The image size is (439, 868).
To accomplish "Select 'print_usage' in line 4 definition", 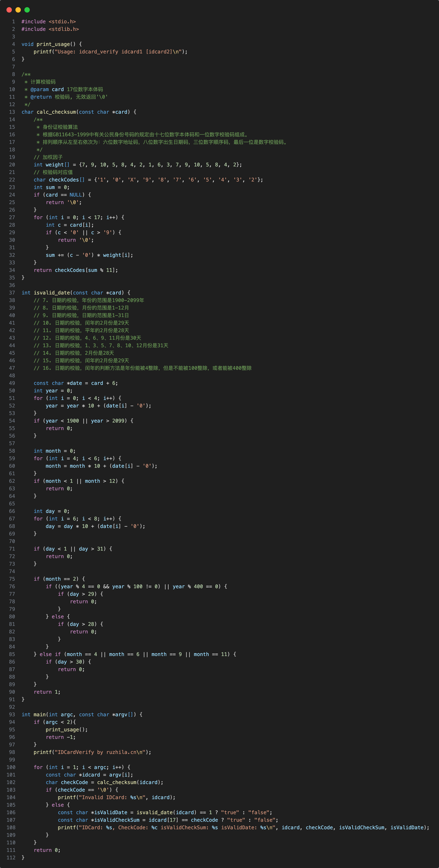I will [53, 44].
